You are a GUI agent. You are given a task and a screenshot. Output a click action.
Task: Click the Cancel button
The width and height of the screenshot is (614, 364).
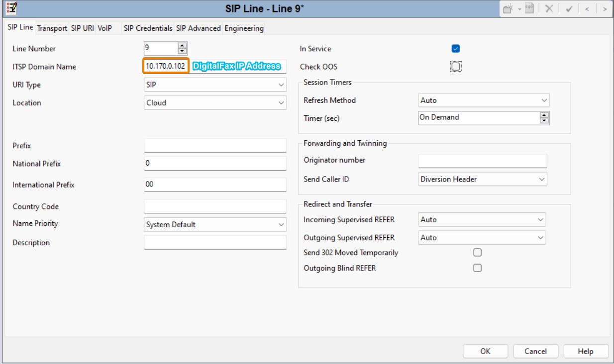coord(535,351)
